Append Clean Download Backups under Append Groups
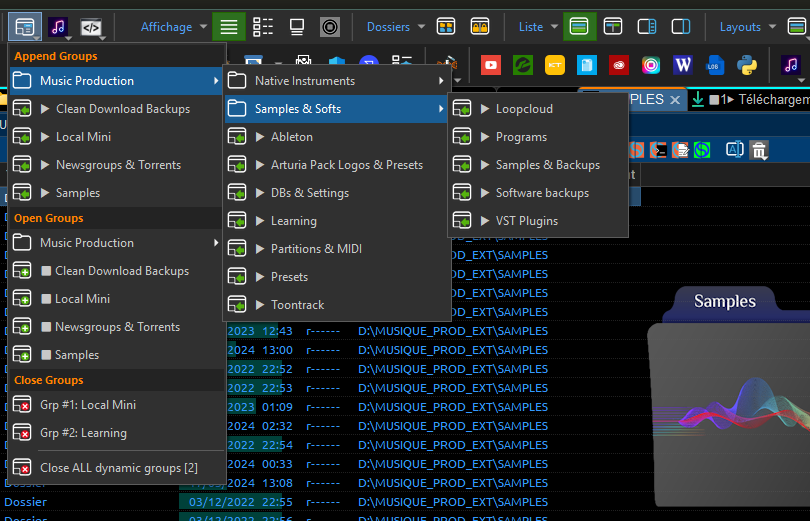This screenshot has width=810, height=521. [117, 109]
